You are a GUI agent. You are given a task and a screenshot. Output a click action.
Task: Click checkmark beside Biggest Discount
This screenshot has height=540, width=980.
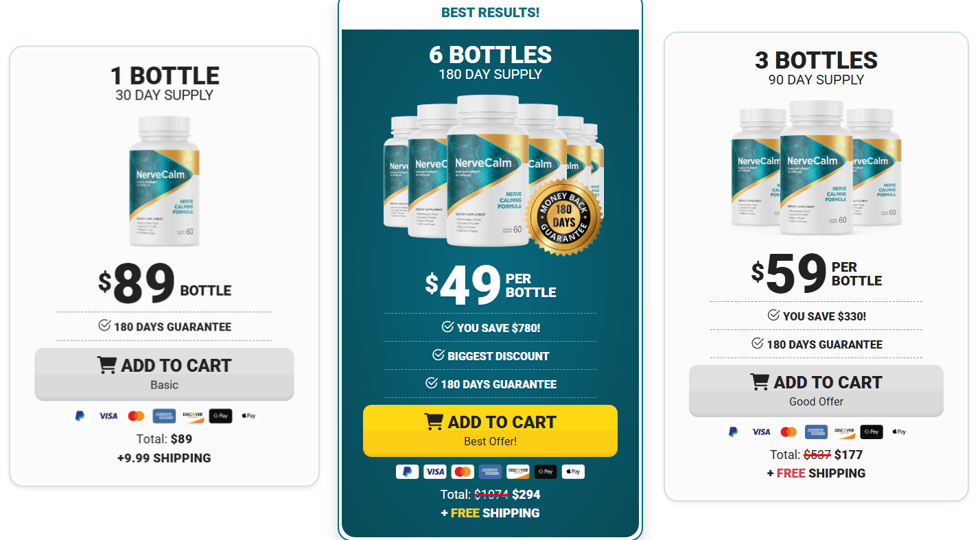click(439, 355)
